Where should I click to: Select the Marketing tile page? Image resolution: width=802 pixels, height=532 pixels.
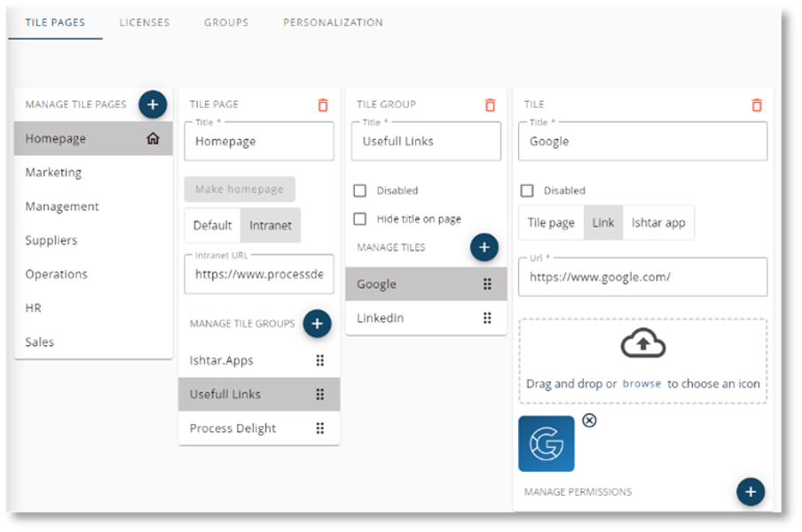point(93,173)
